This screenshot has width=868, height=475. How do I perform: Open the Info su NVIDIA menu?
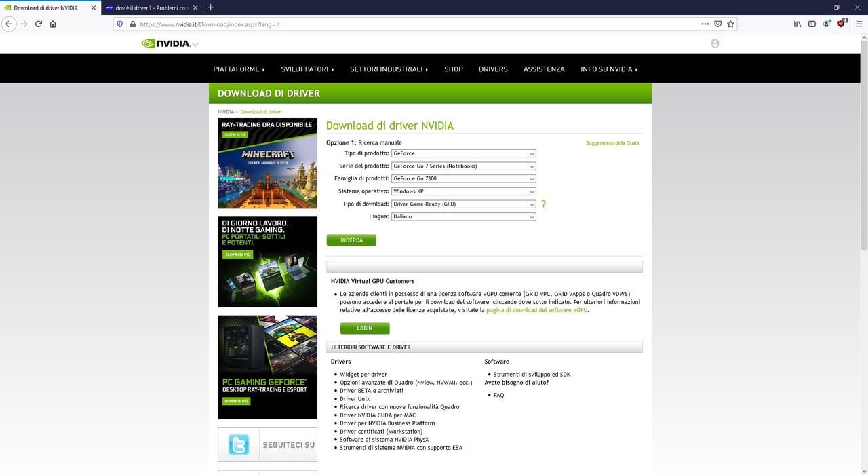[x=609, y=69]
